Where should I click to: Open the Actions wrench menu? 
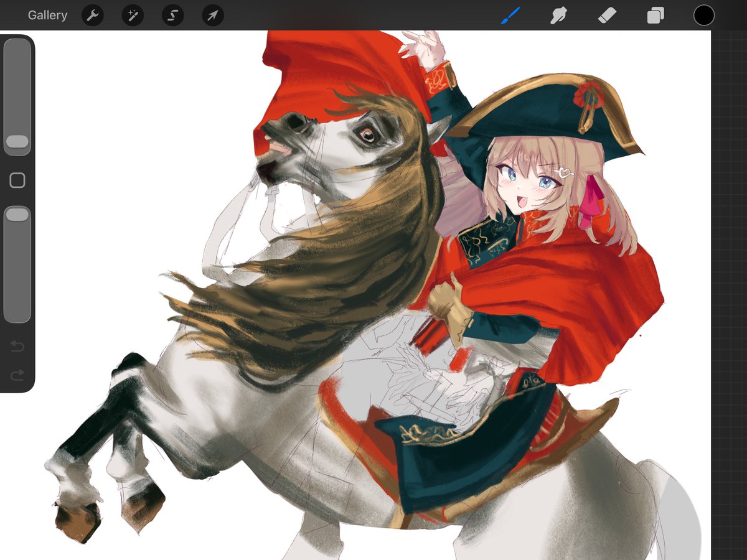pos(93,16)
